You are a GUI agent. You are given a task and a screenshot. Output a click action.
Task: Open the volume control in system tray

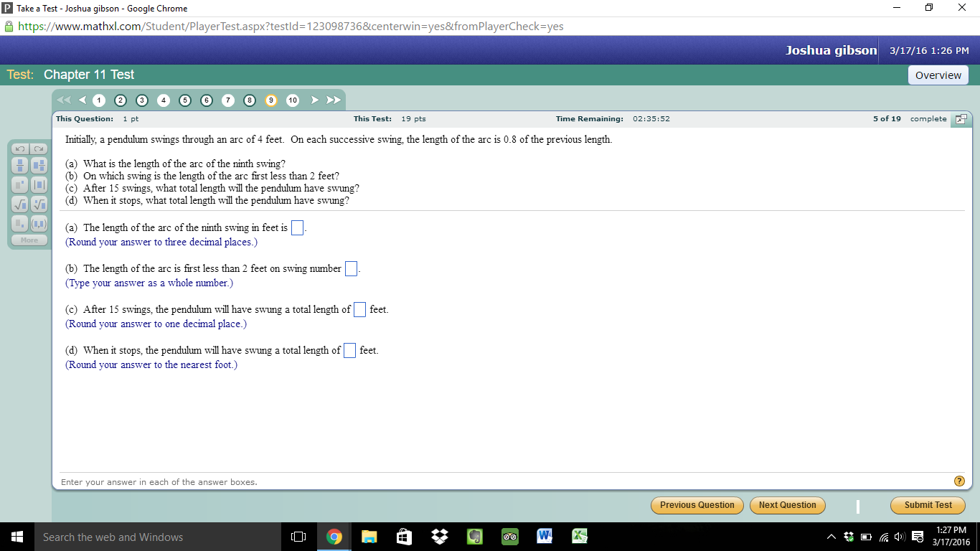(900, 537)
